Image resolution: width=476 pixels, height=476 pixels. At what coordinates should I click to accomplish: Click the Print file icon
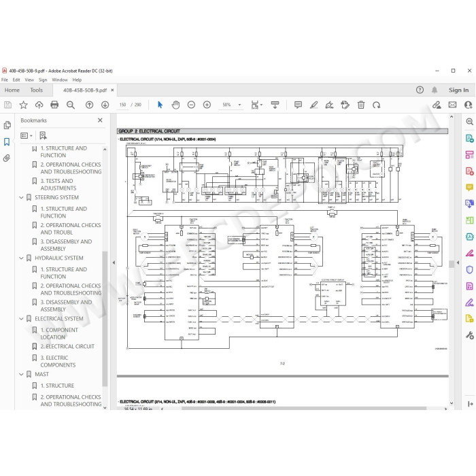click(54, 105)
